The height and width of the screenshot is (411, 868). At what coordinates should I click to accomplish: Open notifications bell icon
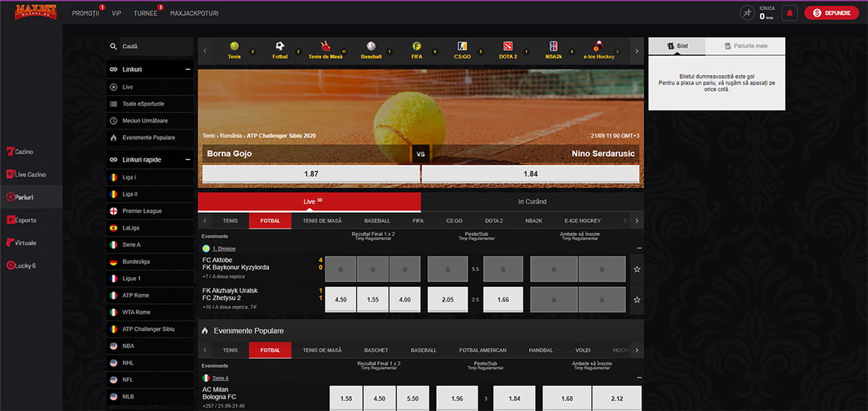(789, 13)
